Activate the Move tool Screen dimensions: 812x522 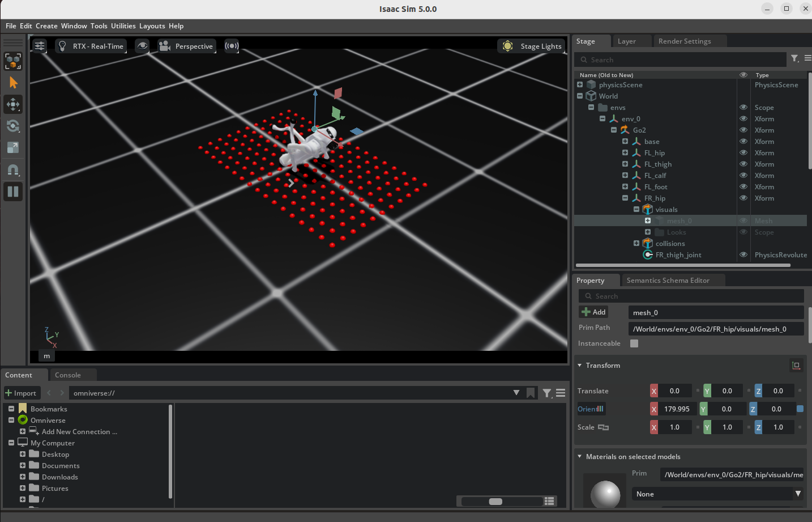(13, 104)
